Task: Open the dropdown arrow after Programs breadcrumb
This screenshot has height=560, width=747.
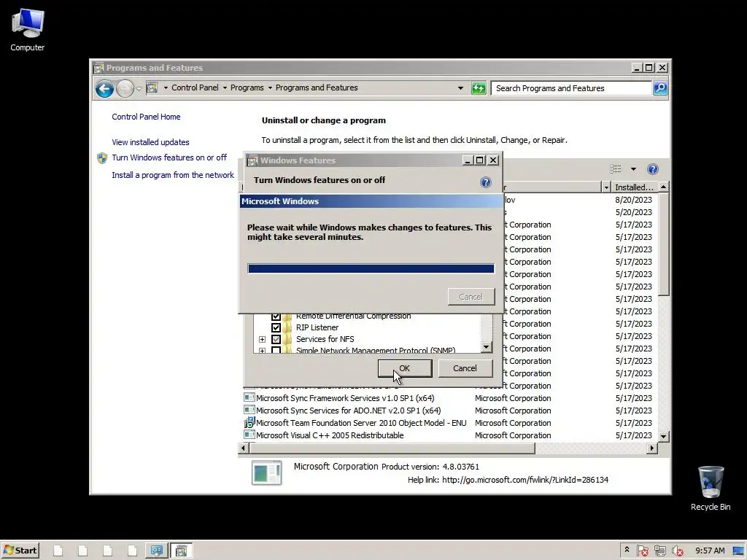Action: coord(270,87)
